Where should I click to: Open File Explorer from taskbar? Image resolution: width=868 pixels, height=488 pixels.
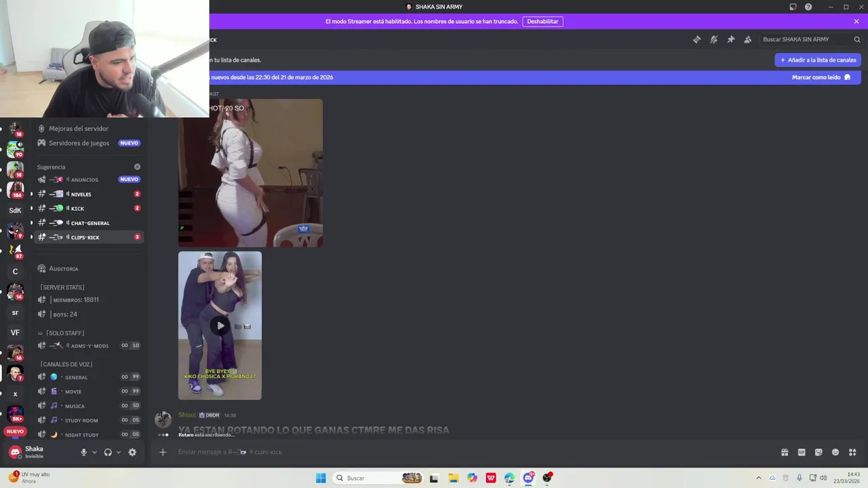point(453,478)
